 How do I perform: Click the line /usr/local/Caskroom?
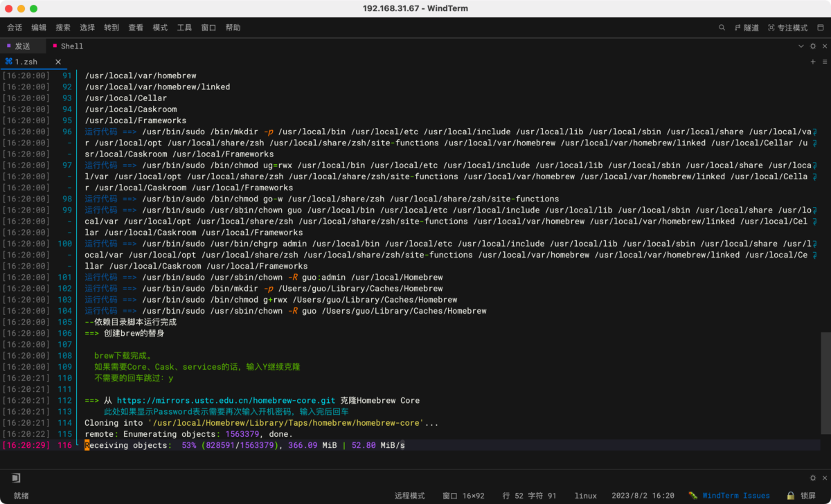pos(131,109)
